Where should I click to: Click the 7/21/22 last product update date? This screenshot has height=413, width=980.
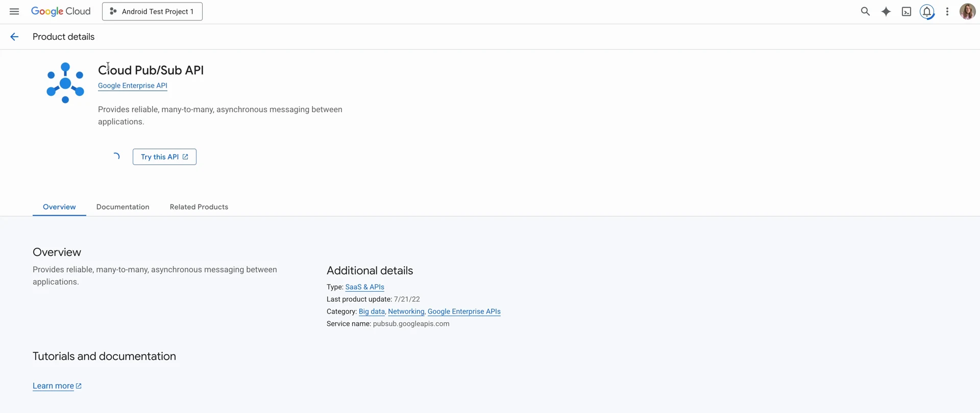(x=407, y=299)
